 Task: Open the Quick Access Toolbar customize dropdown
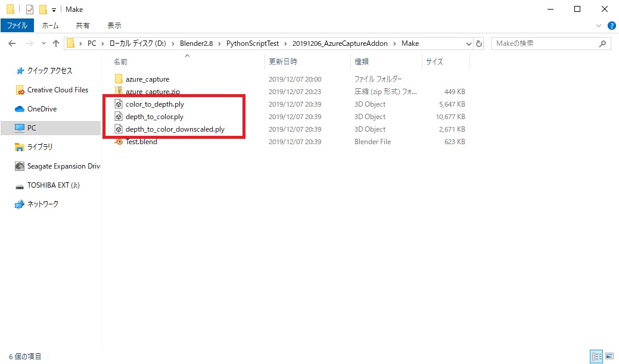click(54, 10)
